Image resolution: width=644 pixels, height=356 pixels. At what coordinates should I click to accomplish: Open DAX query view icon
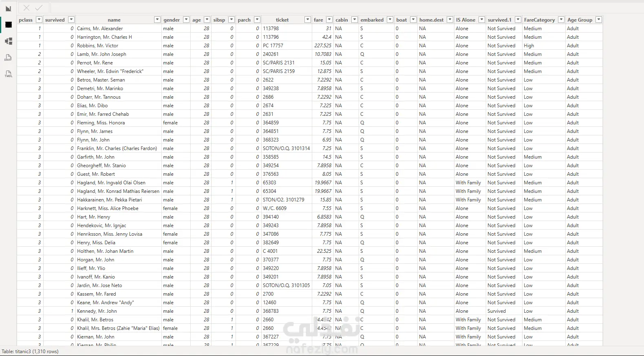point(8,57)
